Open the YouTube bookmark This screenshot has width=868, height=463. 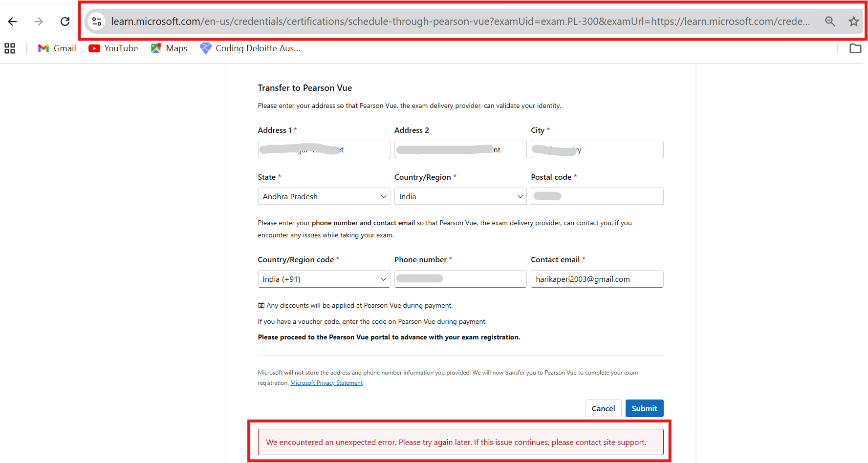[x=113, y=48]
